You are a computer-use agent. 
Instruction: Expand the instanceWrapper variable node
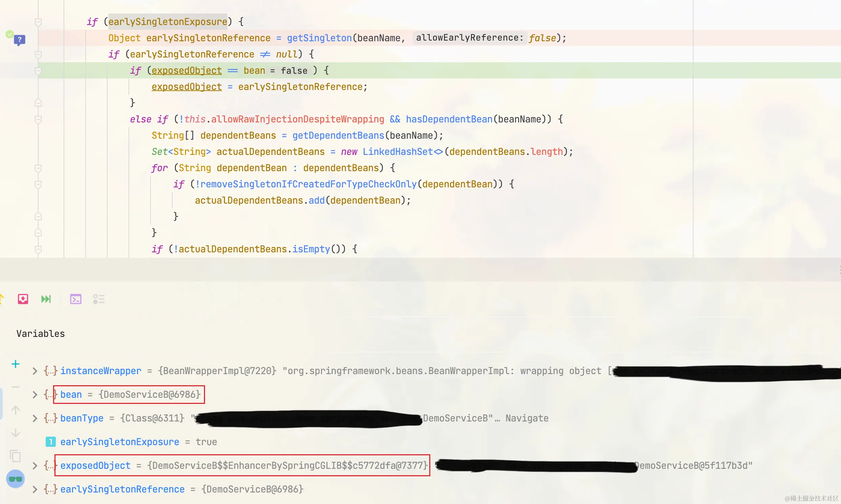click(x=35, y=371)
